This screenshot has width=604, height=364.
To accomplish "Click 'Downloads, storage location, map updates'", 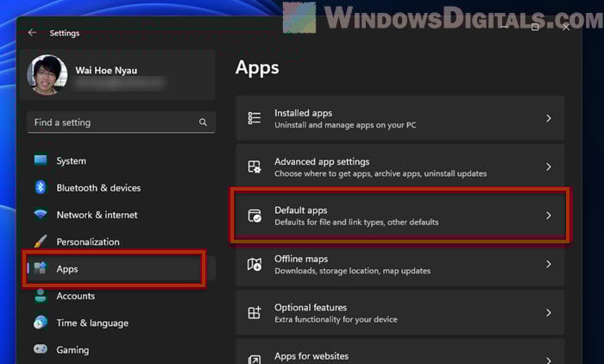I will pos(352,271).
